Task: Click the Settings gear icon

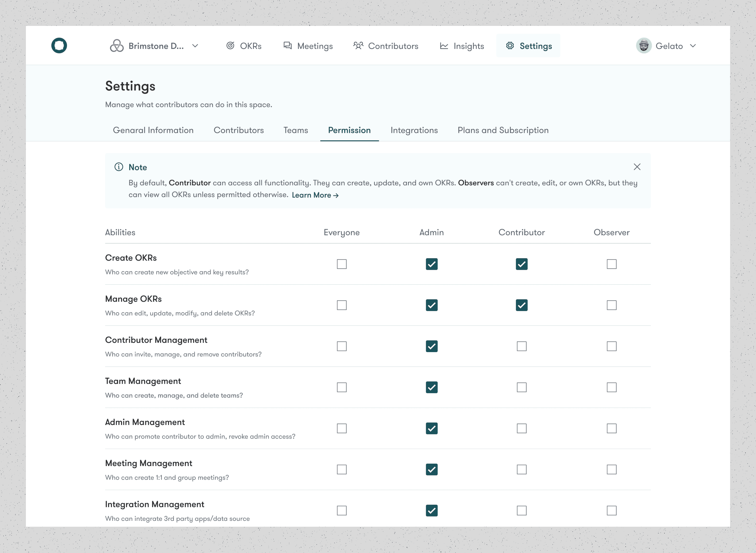Action: click(x=510, y=46)
